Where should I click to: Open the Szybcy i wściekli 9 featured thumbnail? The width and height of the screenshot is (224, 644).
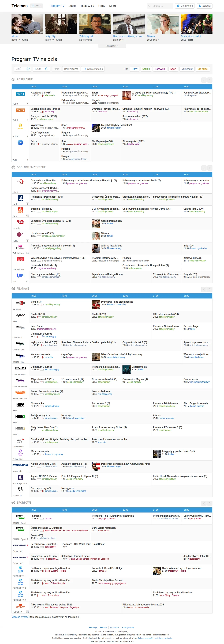coord(197,24)
